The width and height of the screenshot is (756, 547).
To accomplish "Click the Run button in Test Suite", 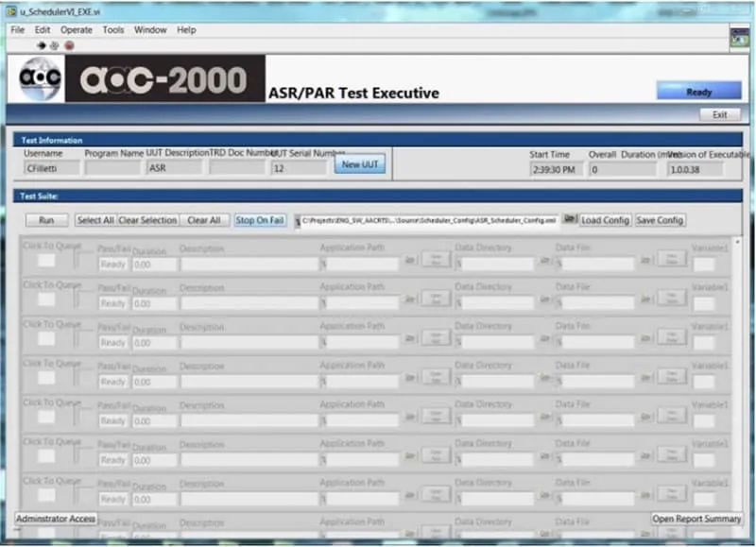I will click(x=46, y=220).
